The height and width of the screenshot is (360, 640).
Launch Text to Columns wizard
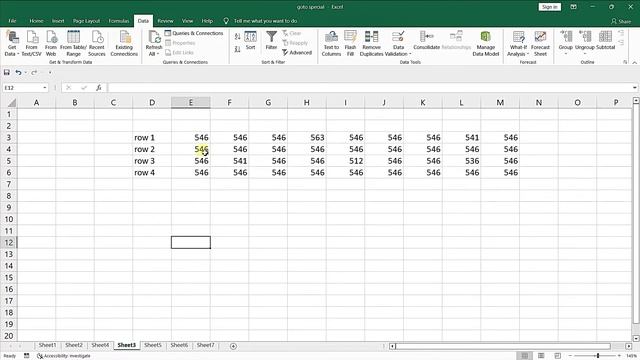click(331, 43)
